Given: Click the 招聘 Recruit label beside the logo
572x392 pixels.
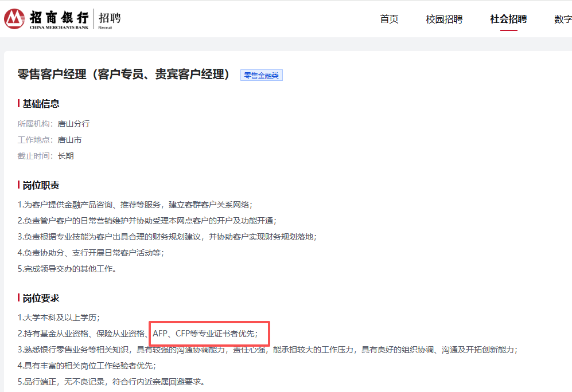Looking at the screenshot, I should (110, 18).
